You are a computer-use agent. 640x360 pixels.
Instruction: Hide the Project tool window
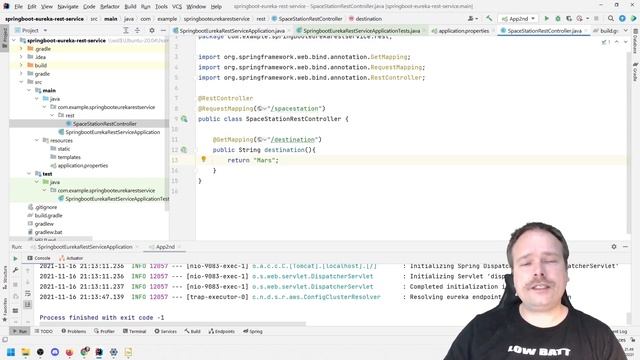[x=163, y=31]
